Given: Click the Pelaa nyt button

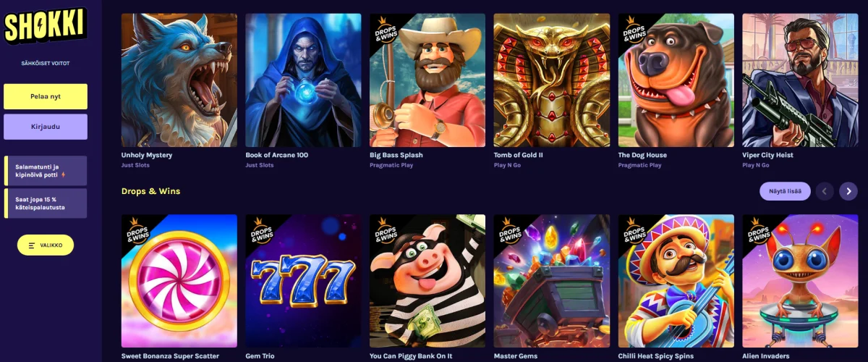Looking at the screenshot, I should (46, 96).
